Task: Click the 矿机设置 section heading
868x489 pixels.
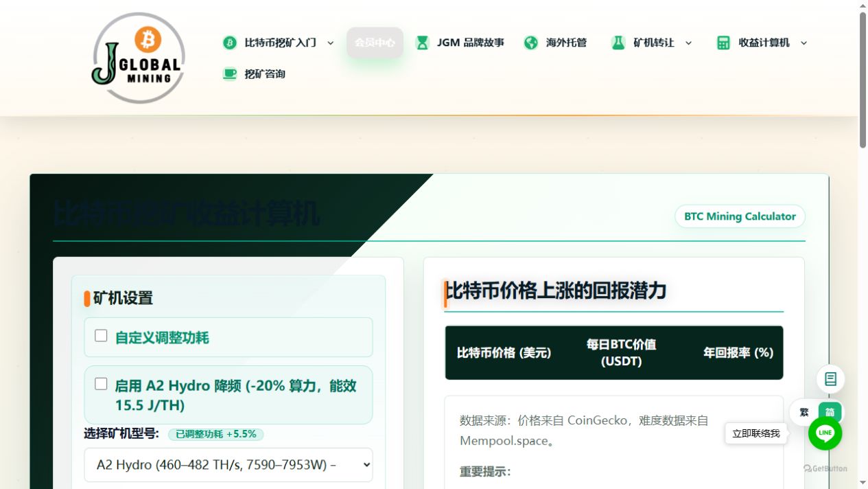Action: pos(123,298)
